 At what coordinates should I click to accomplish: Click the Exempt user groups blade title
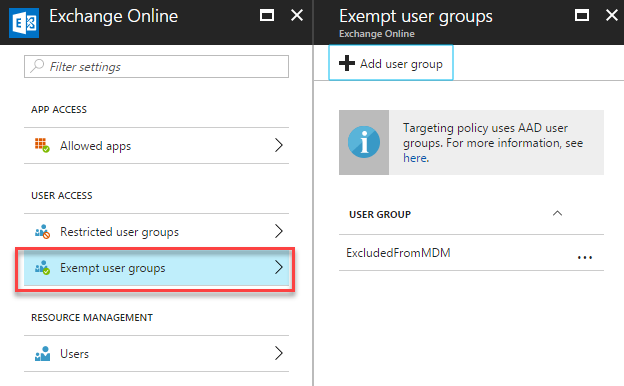coord(416,17)
